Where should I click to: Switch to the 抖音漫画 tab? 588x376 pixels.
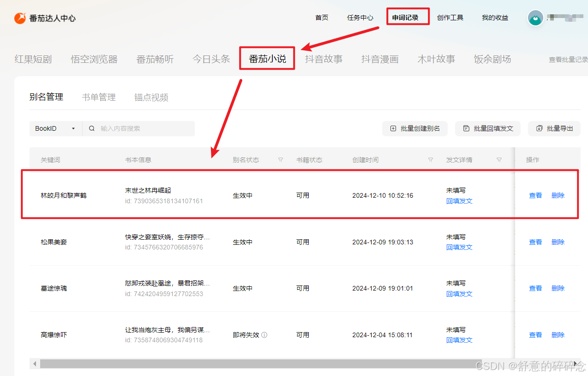380,59
